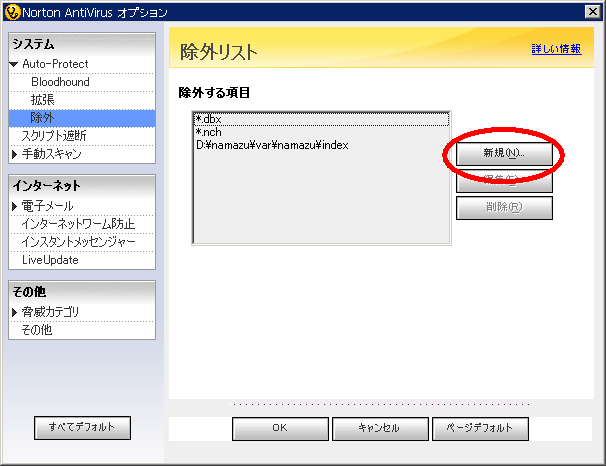The width and height of the screenshot is (606, 466).
Task: Click the キャンセル button
Action: (x=380, y=429)
